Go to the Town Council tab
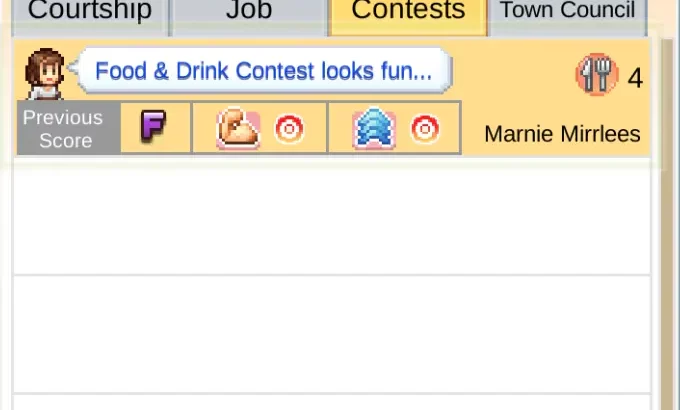The height and width of the screenshot is (410, 680). click(567, 13)
